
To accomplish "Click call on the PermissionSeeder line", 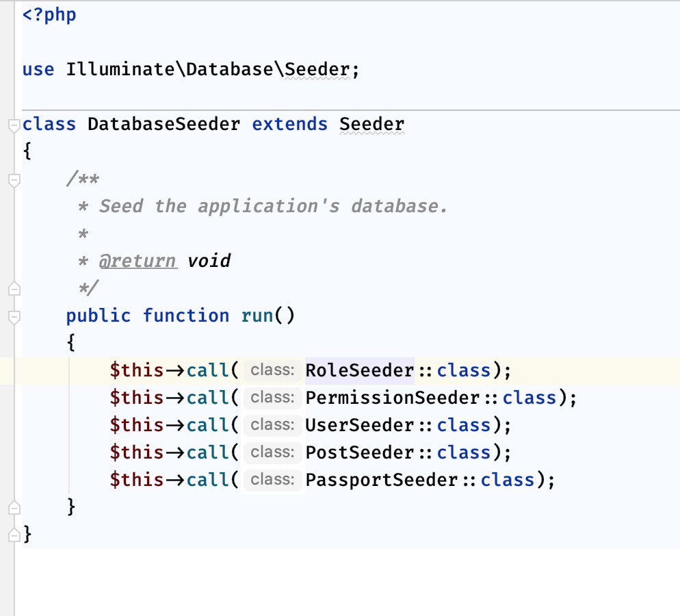I will tap(208, 398).
